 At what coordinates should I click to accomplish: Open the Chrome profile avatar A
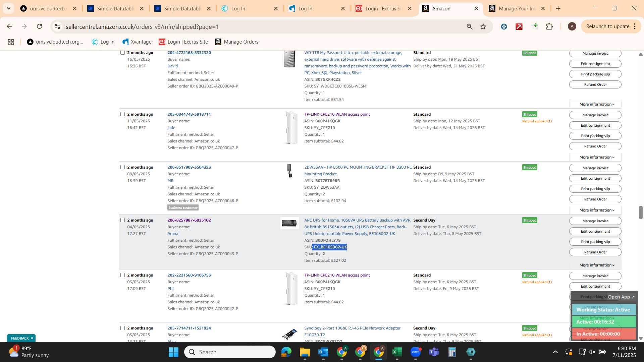point(572,26)
